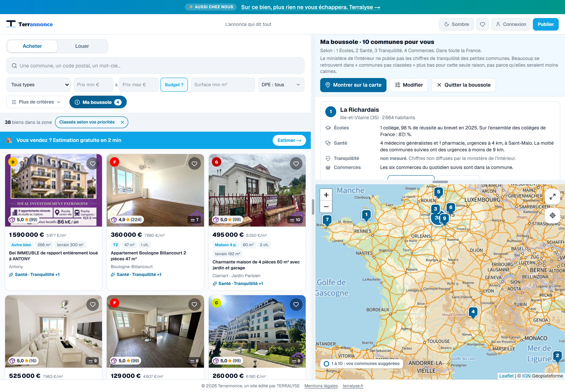Expand Plus de critères

click(36, 102)
